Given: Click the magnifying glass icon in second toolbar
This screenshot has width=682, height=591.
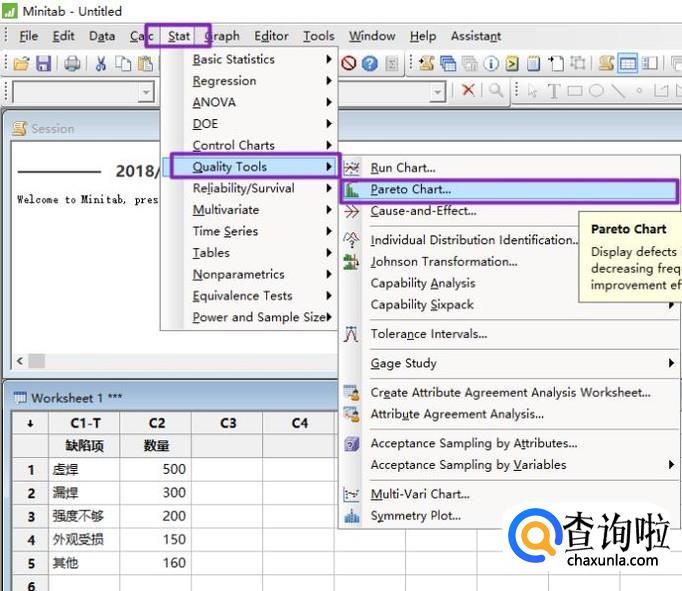Looking at the screenshot, I should tap(496, 90).
